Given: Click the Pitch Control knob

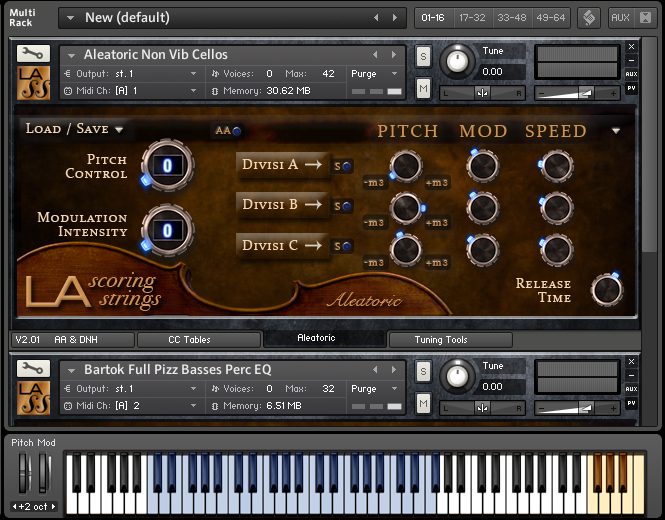Looking at the screenshot, I should pyautogui.click(x=168, y=165).
